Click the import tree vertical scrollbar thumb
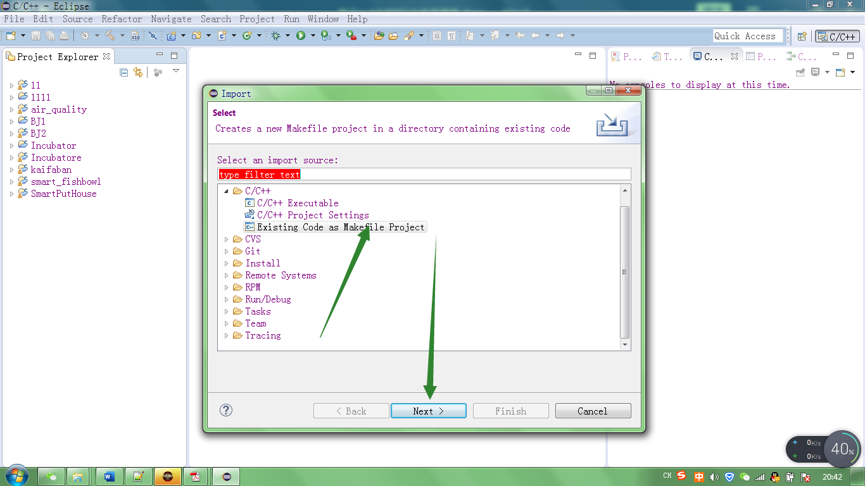The height and width of the screenshot is (486, 865). click(624, 272)
